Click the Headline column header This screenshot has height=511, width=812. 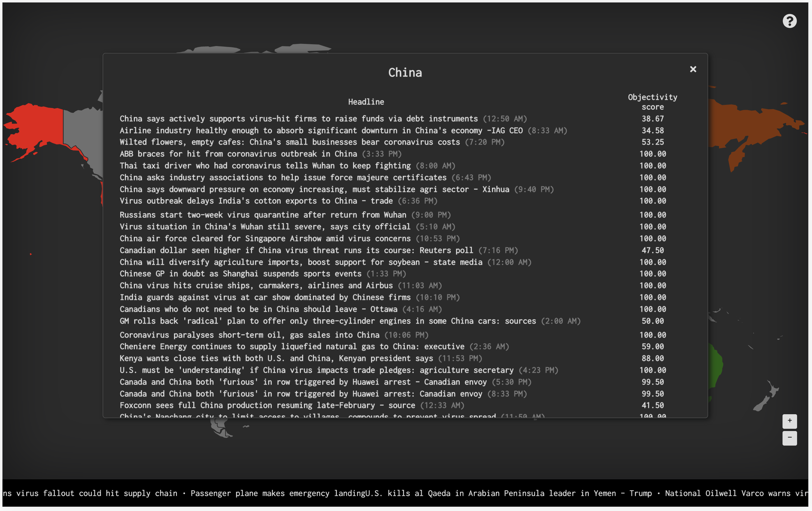tap(366, 102)
